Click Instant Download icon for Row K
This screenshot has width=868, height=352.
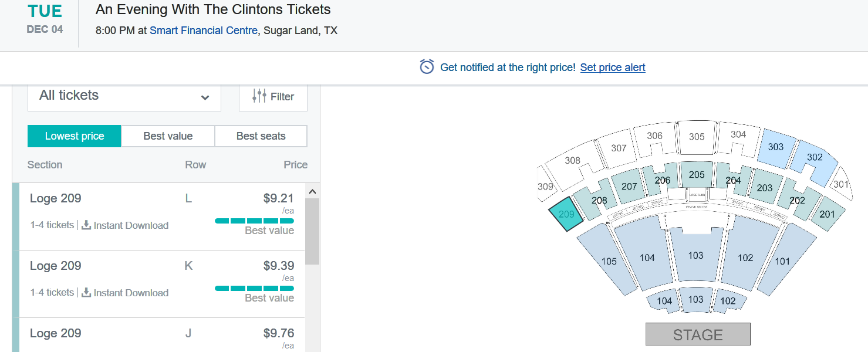[86, 293]
